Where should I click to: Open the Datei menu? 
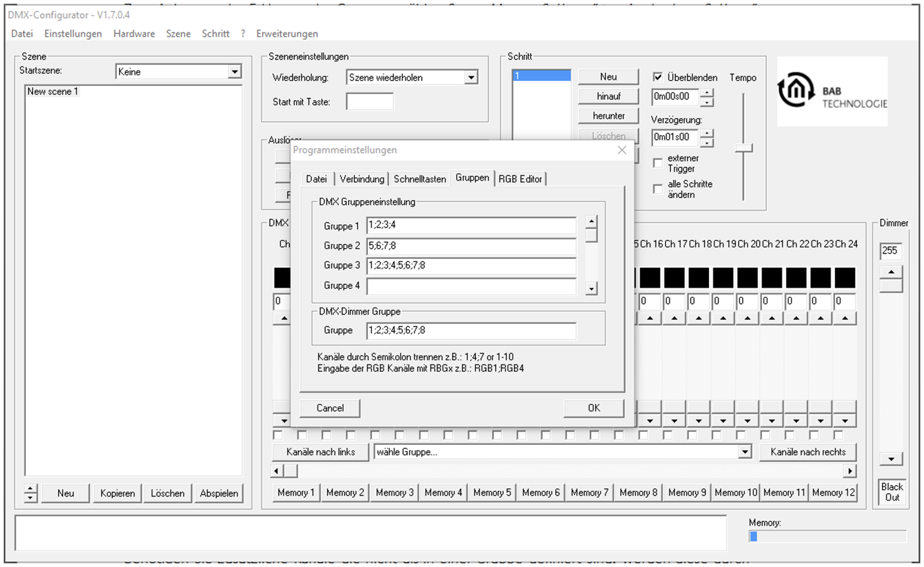[x=22, y=34]
